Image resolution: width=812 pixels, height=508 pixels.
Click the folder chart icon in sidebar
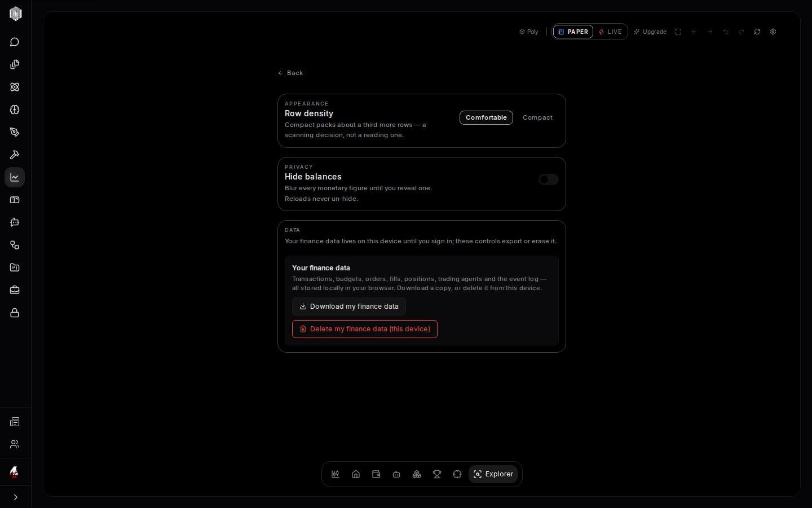tap(15, 268)
